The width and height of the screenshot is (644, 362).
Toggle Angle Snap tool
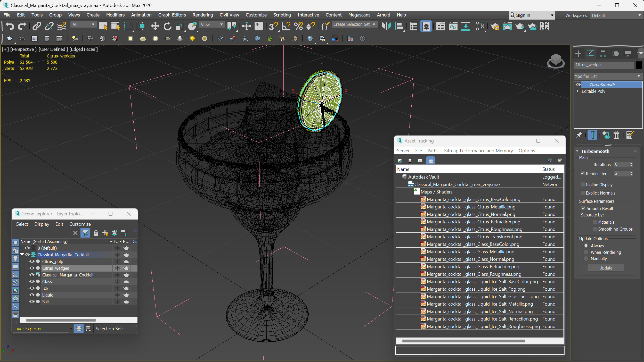pos(286,26)
